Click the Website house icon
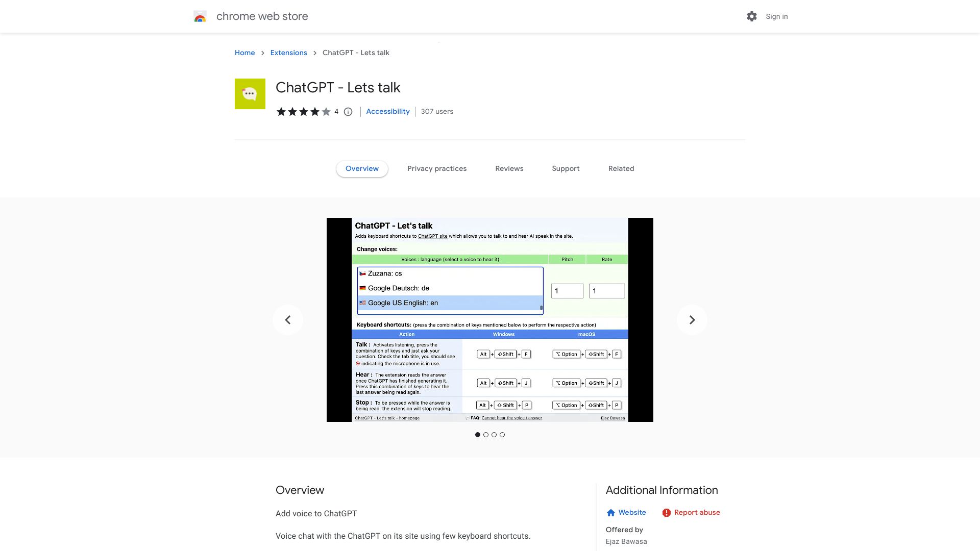Viewport: 980px width, 551px height. click(x=610, y=512)
